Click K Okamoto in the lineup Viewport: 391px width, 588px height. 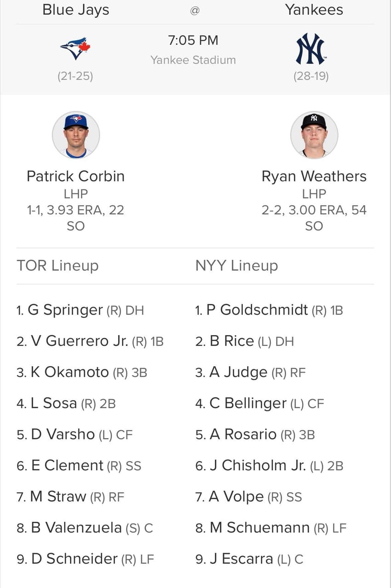[x=82, y=372]
